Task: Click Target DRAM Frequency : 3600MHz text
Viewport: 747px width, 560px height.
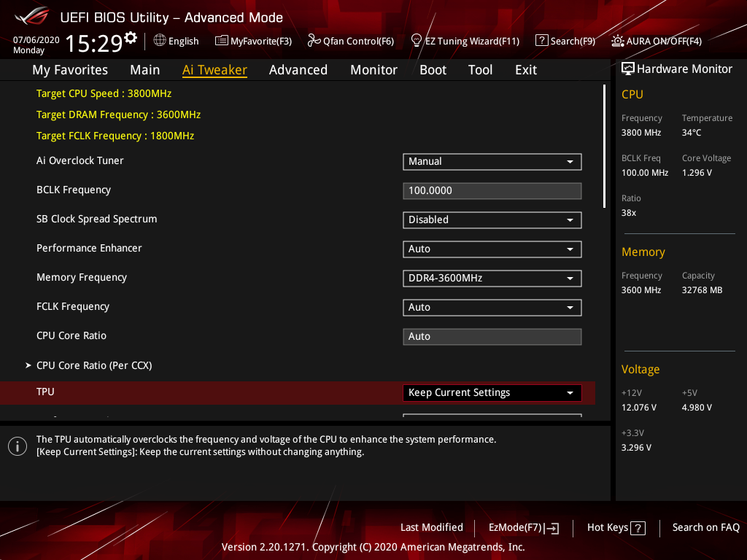Action: 119,114
